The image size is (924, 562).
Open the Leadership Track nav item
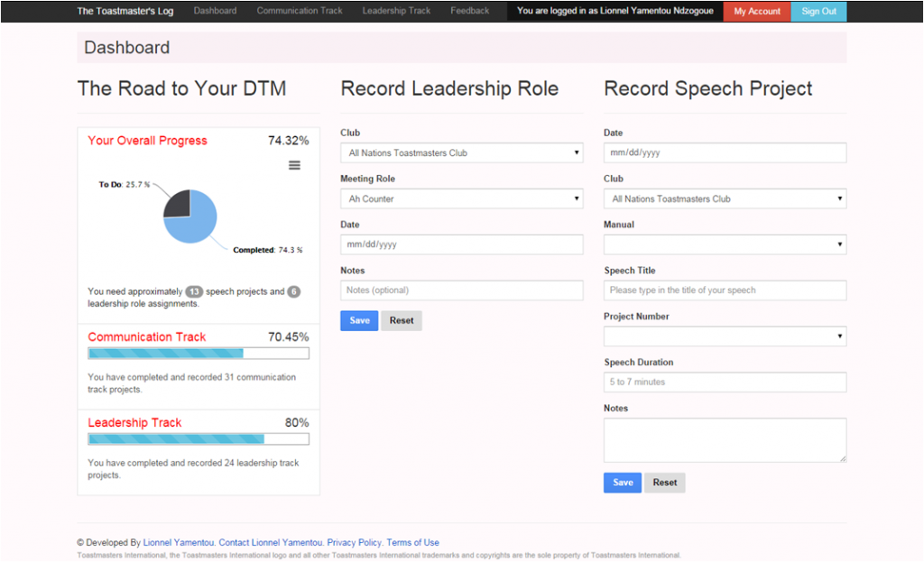click(x=396, y=11)
